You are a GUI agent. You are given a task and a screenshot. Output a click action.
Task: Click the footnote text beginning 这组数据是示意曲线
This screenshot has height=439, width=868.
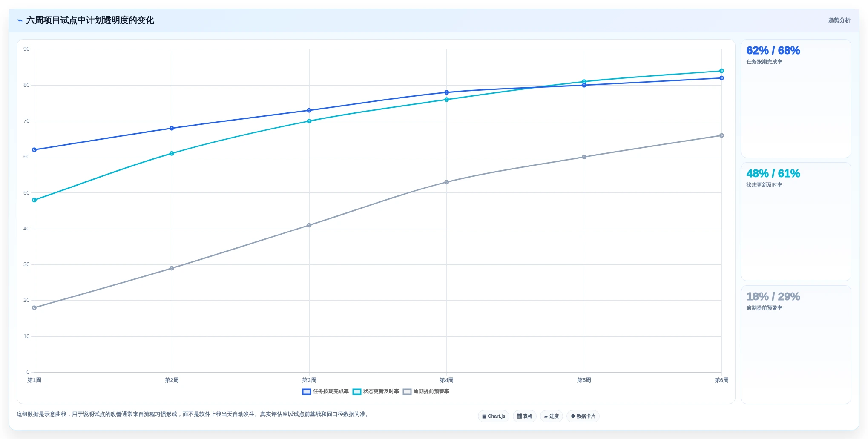(193, 414)
